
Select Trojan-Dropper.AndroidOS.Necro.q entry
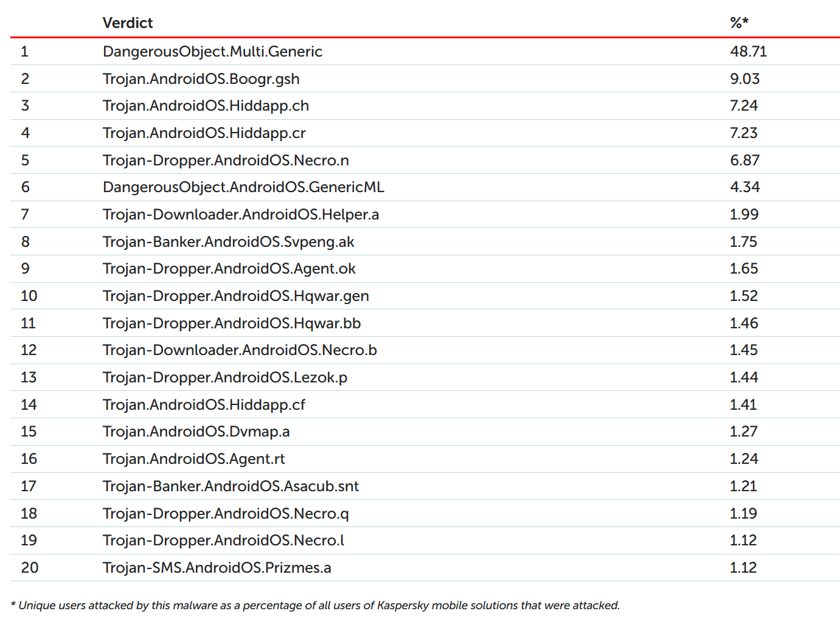226,514
